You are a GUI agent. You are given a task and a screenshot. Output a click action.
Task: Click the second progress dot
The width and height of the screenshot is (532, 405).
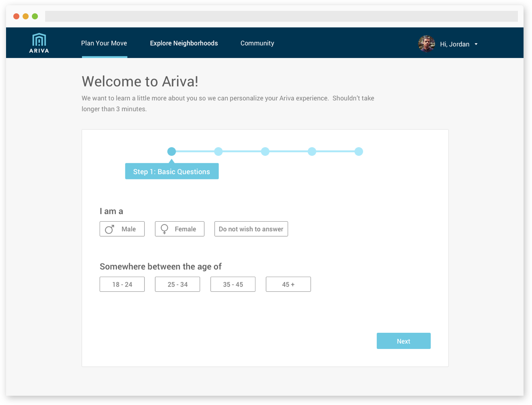pos(219,152)
